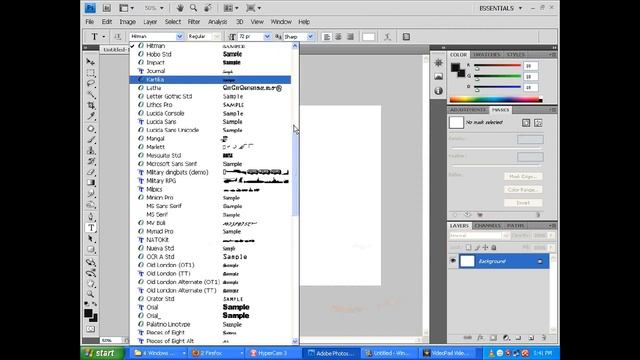Click the Hand tool in application bar

pyautogui.click(x=180, y=8)
